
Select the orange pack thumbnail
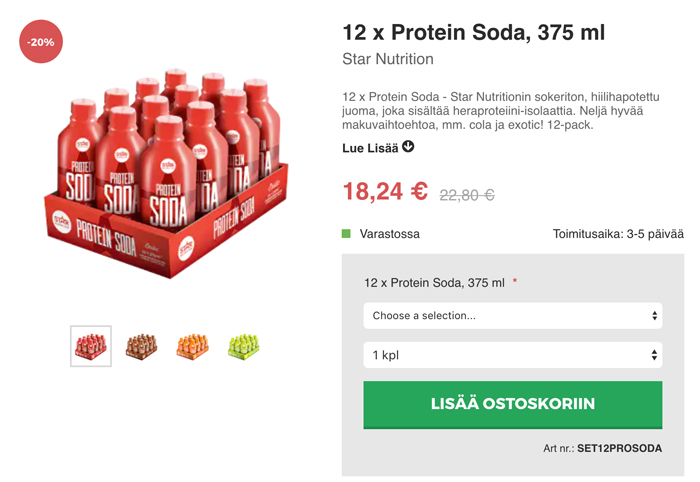point(192,346)
